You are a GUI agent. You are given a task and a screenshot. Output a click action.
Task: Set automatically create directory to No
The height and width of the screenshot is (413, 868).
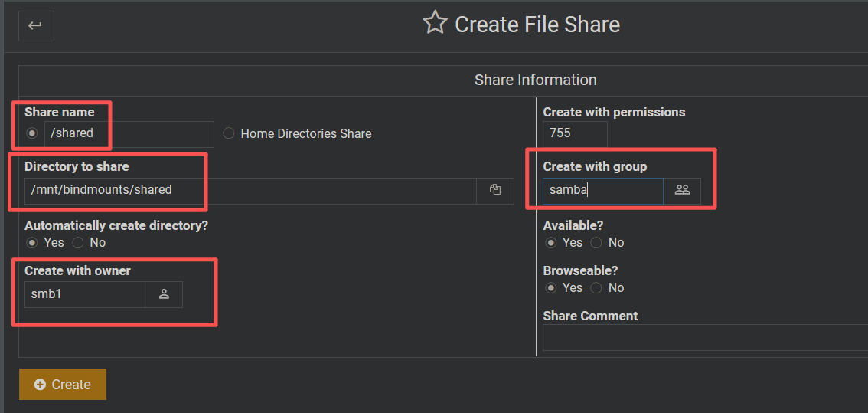pyautogui.click(x=78, y=243)
